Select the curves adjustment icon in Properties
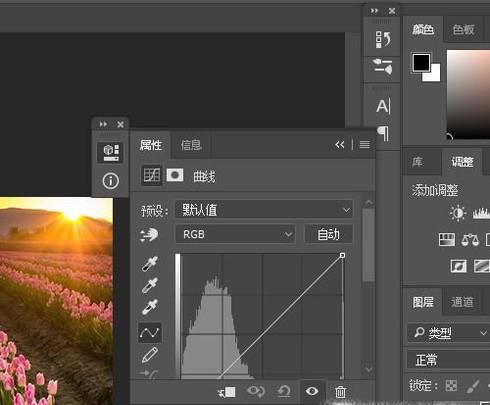The height and width of the screenshot is (405, 490). (152, 175)
